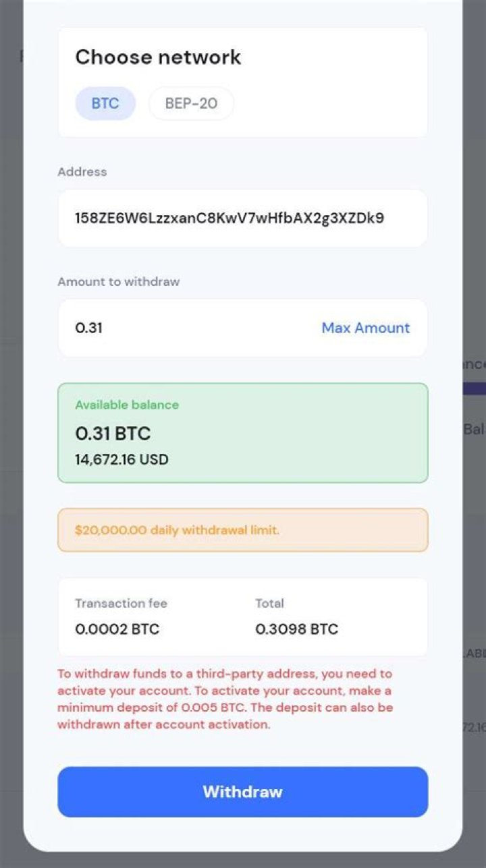
Task: Click the Address field label
Action: tap(82, 172)
